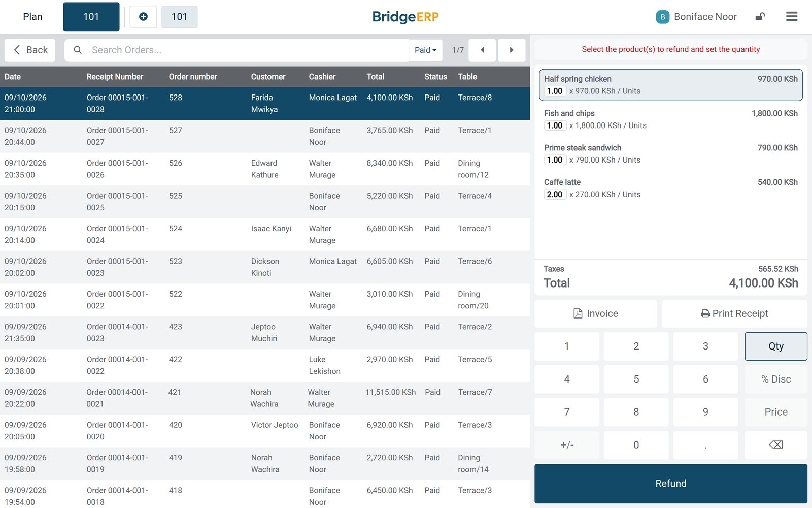Screen dimensions: 812x508
Task: Click the Customer column header
Action: (x=268, y=77)
